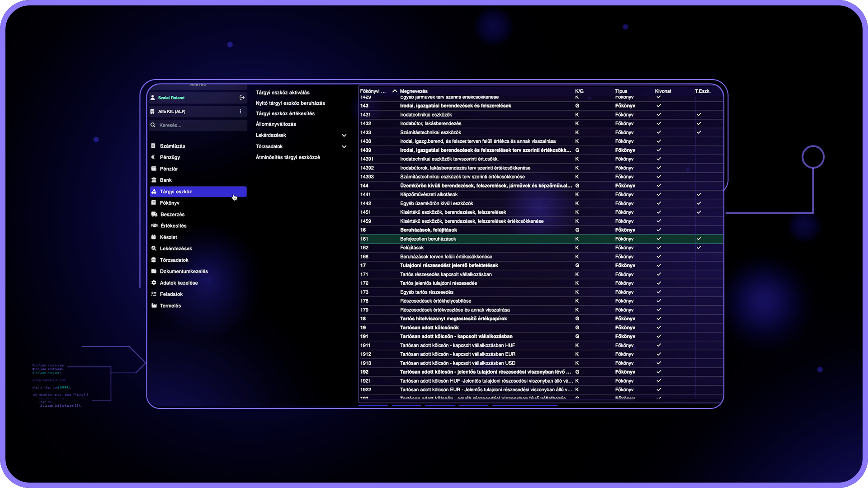The image size is (868, 488).
Task: Click the Bank building icon
Action: [154, 180]
